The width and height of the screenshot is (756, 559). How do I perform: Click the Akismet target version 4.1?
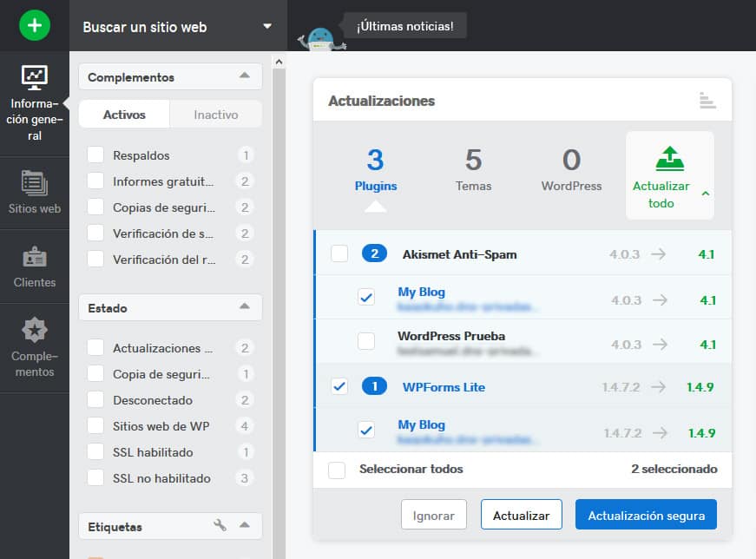(707, 254)
